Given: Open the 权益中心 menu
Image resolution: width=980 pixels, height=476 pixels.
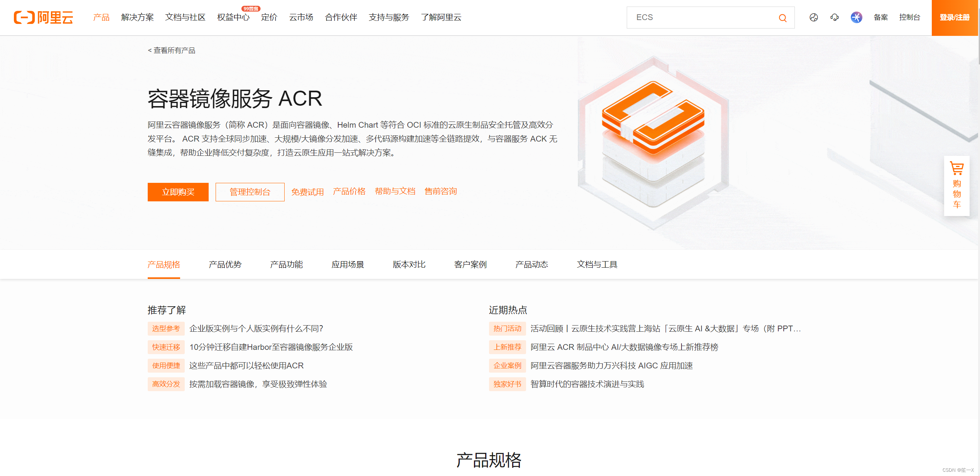Looking at the screenshot, I should click(x=233, y=17).
